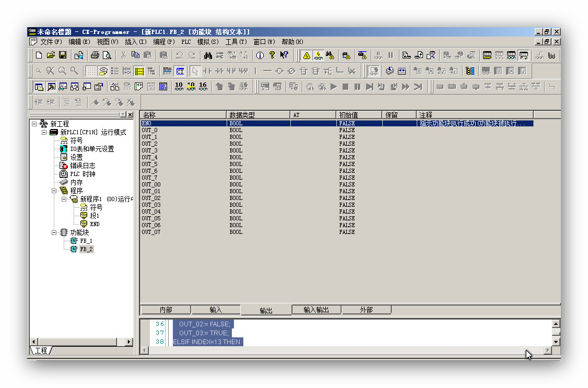
Task: Switch to the 输入 variables tab
Action: coord(216,310)
